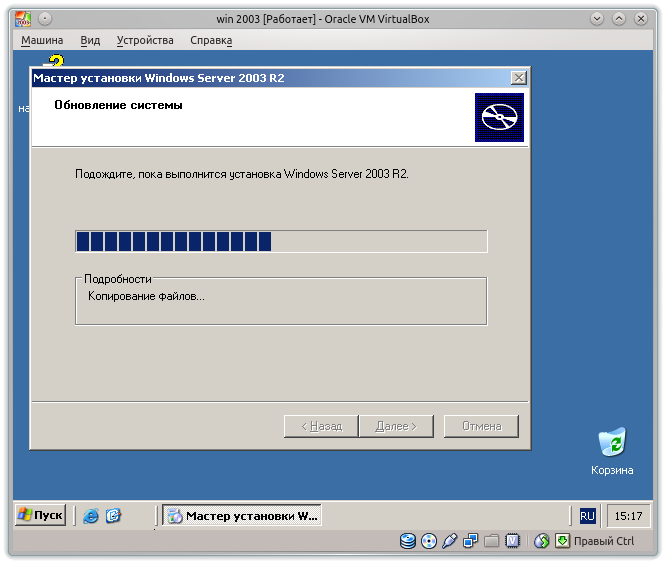Screen dimensions: 666x564
Task: Click the Назад button in the wizard
Action: [321, 426]
